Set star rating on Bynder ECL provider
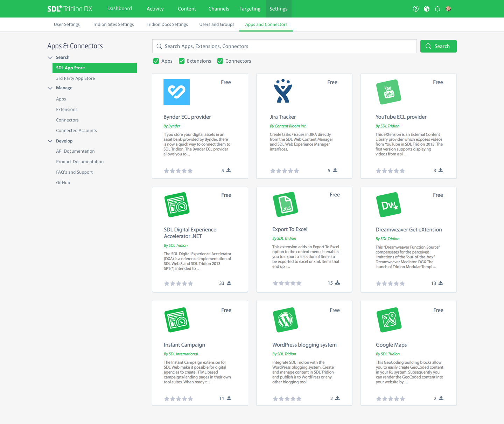 (178, 171)
